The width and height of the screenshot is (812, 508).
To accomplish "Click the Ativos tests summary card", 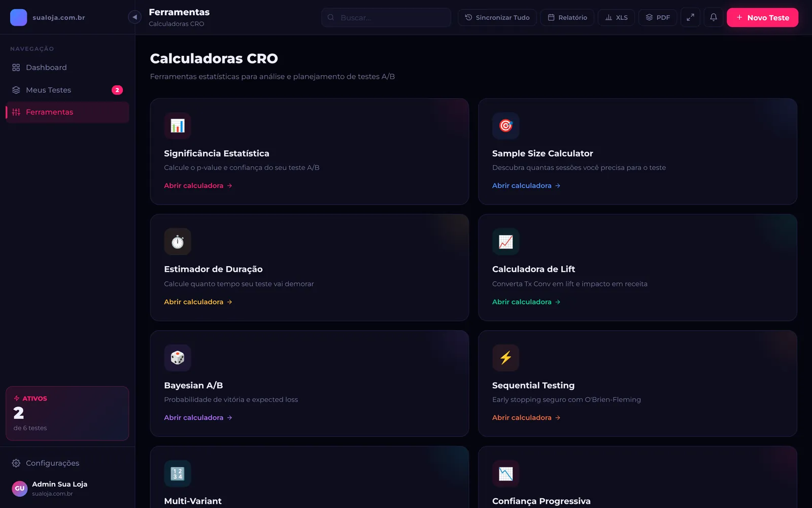I will click(x=67, y=414).
